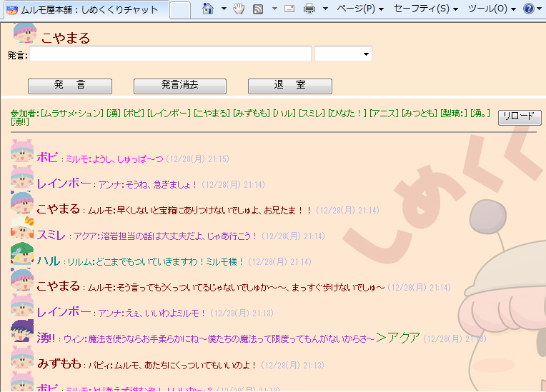The width and height of the screenshot is (546, 392).
Task: Click the Read Mail envelope icon
Action: (289, 9)
